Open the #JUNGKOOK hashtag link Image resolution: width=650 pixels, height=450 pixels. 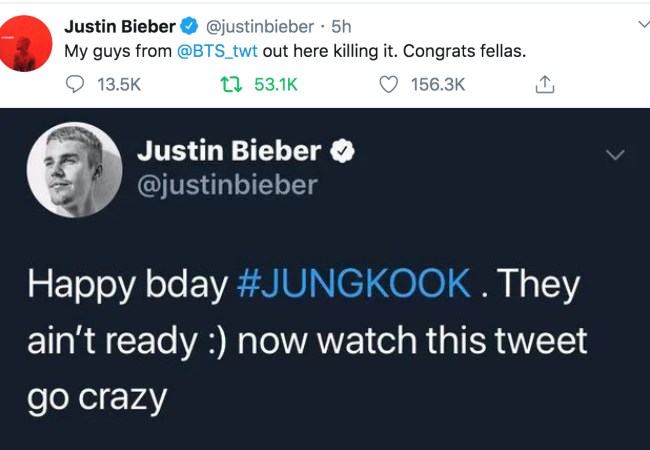(x=354, y=284)
